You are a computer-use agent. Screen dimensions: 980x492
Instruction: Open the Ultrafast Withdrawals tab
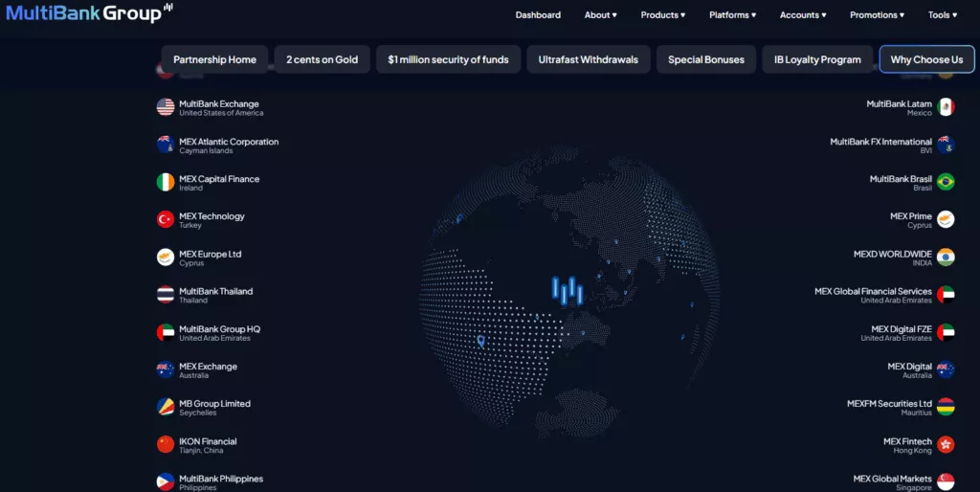point(589,59)
